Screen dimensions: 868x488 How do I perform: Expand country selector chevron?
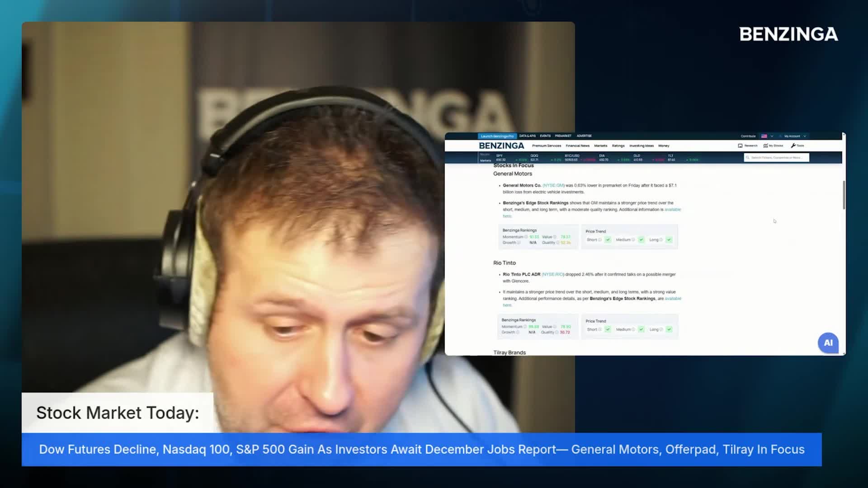tap(772, 136)
